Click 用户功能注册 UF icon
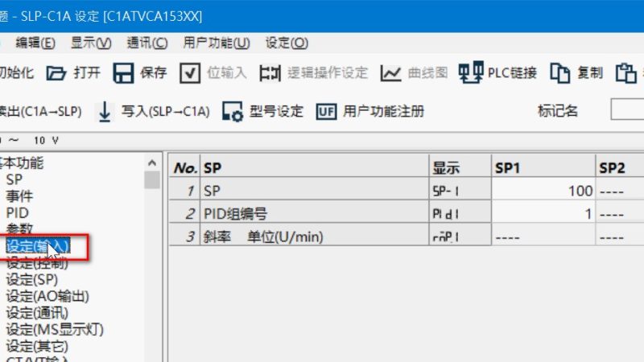Image resolution: width=644 pixels, height=362 pixels. click(326, 112)
